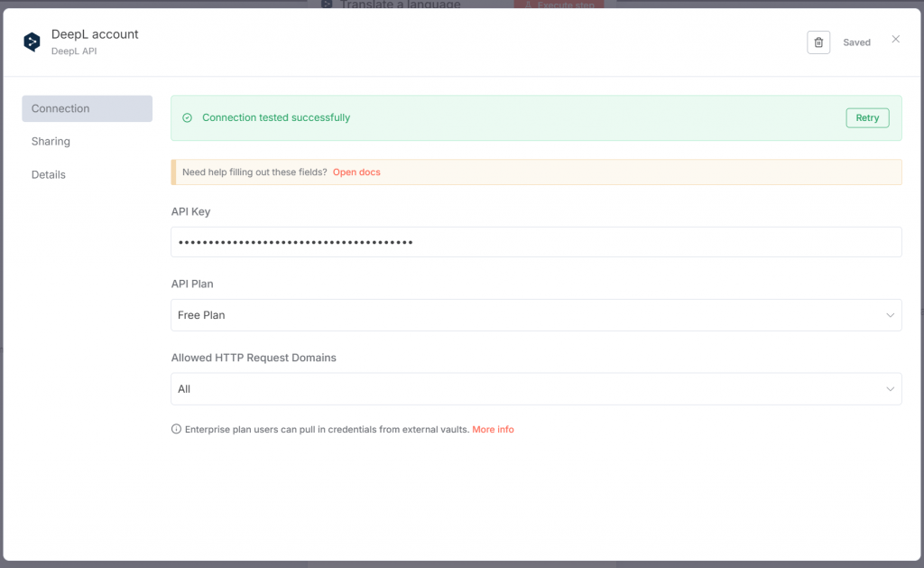Click the API Plan label
The image size is (924, 568).
(192, 284)
